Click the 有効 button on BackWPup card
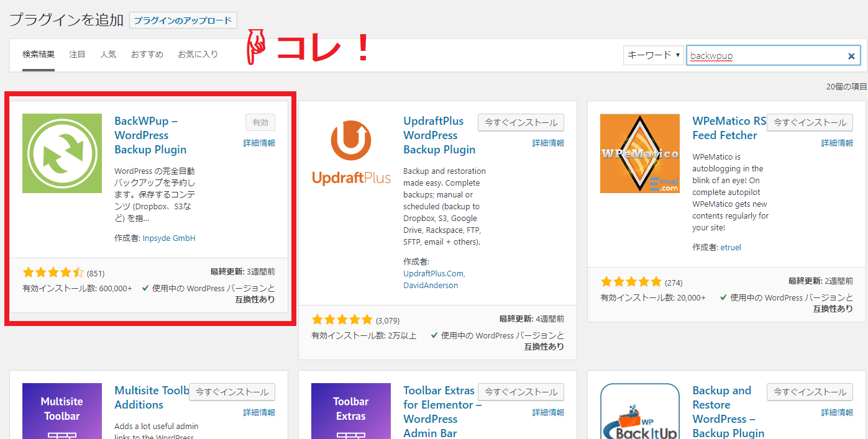Image resolution: width=868 pixels, height=439 pixels. tap(260, 122)
